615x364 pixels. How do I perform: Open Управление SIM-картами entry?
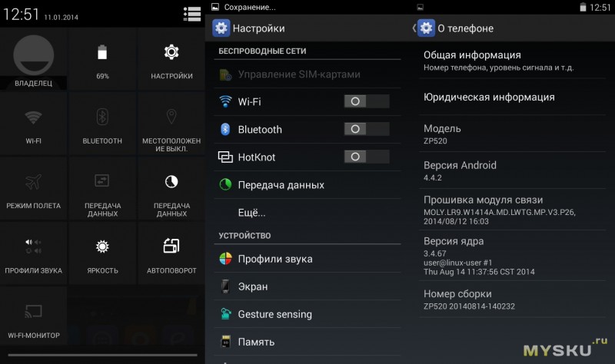[x=307, y=74]
